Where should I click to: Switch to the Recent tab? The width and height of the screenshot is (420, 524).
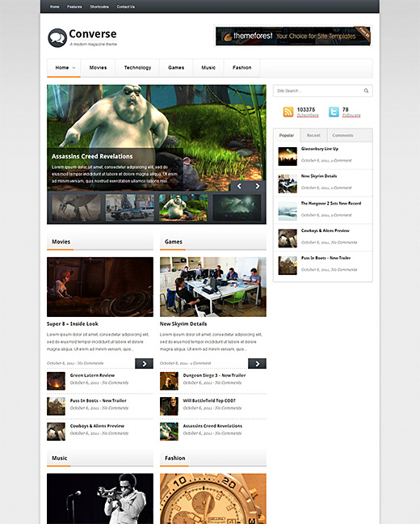(313, 135)
